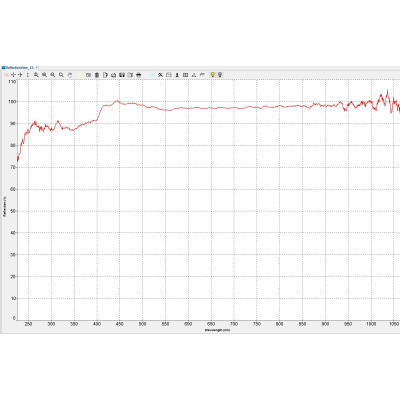The image size is (400, 400).
Task: Select the hand pan tool
Action: (x=70, y=75)
